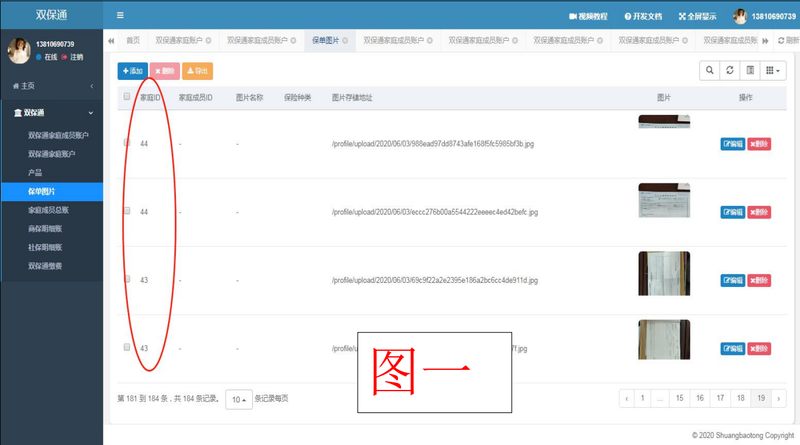Open the 13810690739 user menu in the top bar
800x445 pixels.
point(764,16)
